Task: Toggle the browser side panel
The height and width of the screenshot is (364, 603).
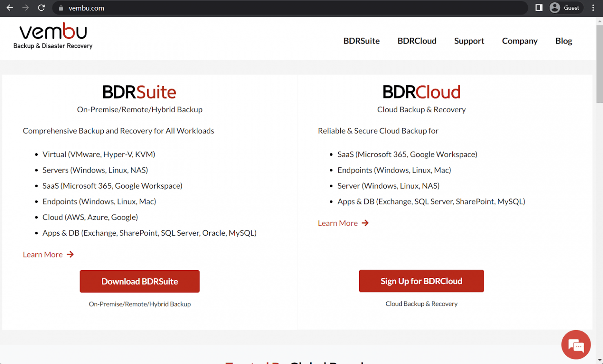Action: 538,7
